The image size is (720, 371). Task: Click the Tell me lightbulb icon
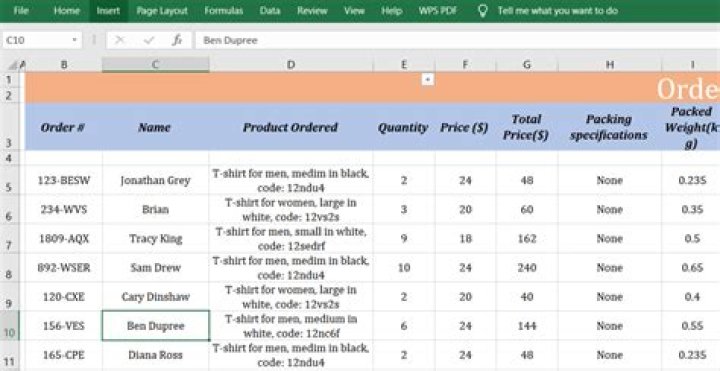(483, 11)
